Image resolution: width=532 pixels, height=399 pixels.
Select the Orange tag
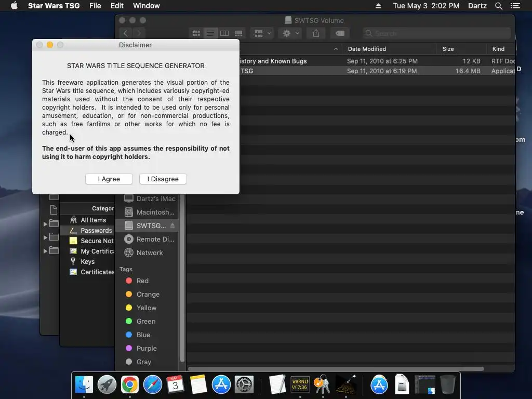[x=148, y=294]
